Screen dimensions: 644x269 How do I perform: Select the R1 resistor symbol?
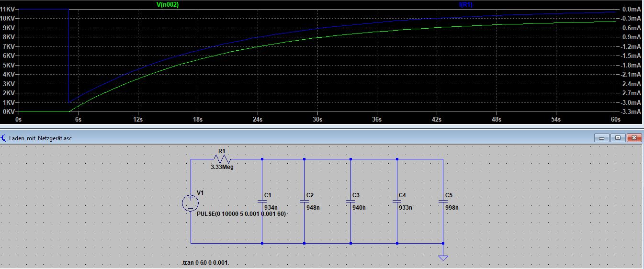(222, 159)
